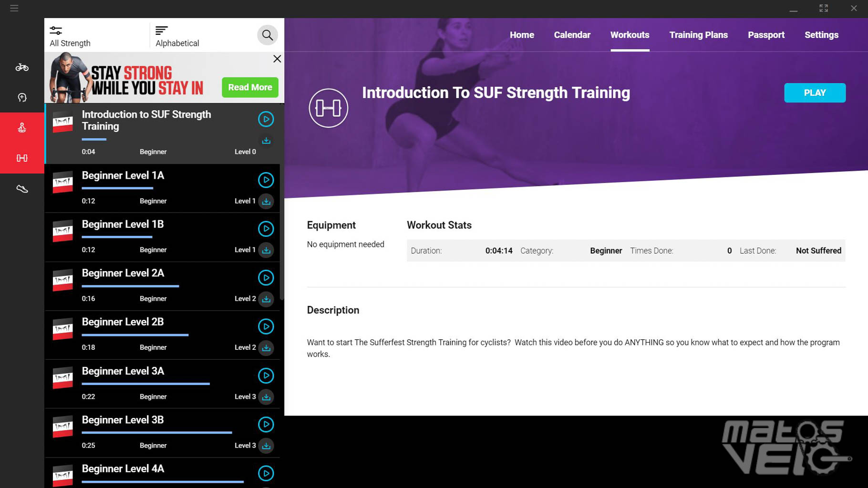Download Beginner Level 1A
This screenshot has width=868, height=488.
click(266, 202)
